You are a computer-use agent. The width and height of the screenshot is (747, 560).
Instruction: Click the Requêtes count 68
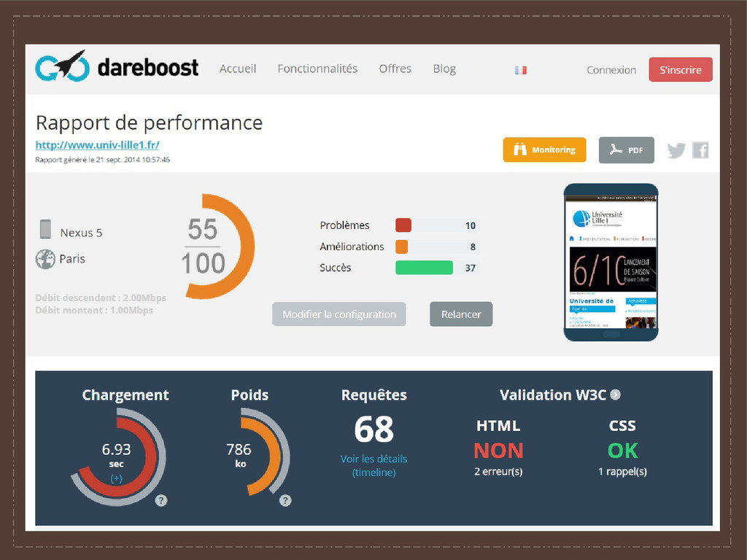(x=374, y=429)
